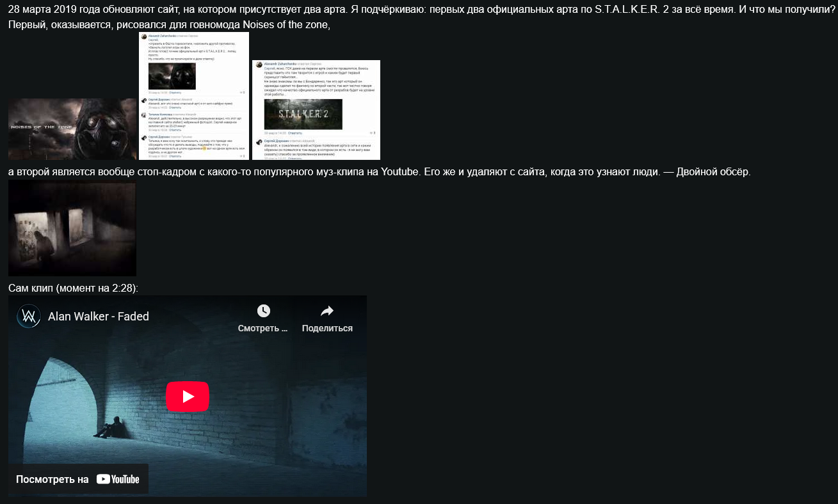The height and width of the screenshot is (504, 838).
Task: Click the line starting 'Первый, оказывается, рисовался'
Action: (x=169, y=25)
